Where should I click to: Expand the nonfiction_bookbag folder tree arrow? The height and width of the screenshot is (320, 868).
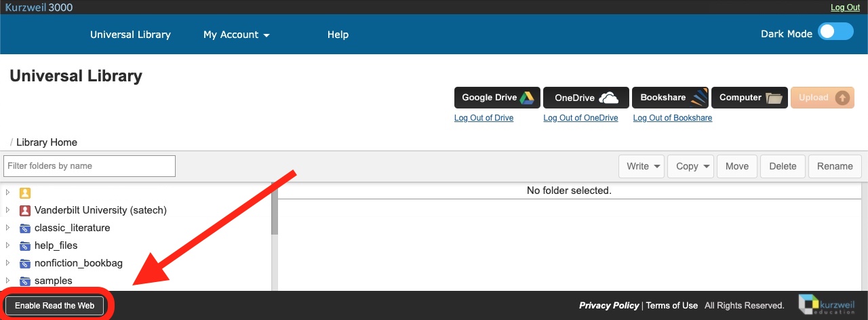(x=8, y=263)
